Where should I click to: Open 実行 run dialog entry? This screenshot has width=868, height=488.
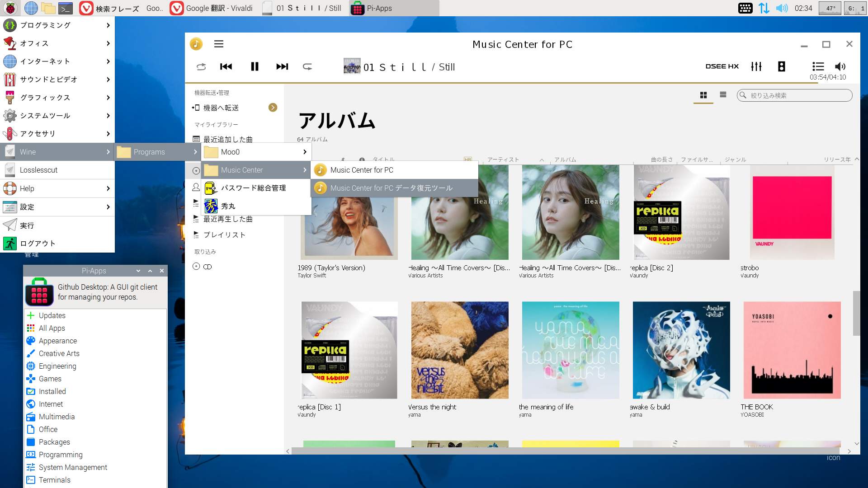57,225
